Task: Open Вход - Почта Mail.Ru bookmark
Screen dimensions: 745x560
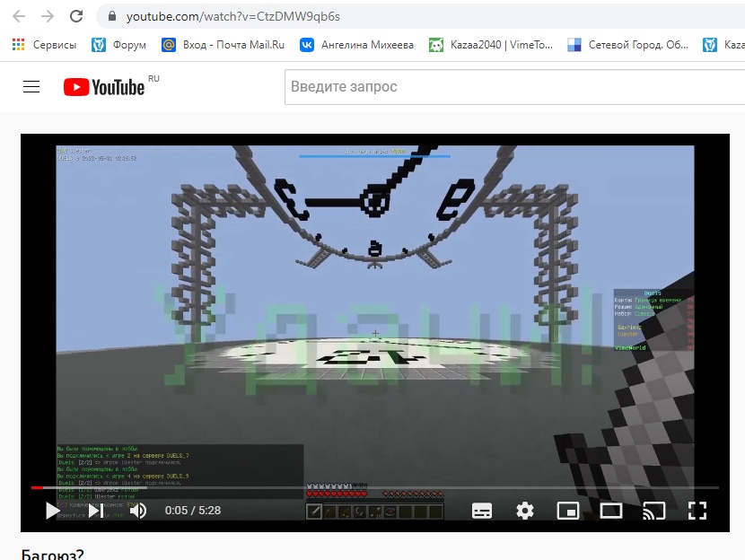Action: 223,45
